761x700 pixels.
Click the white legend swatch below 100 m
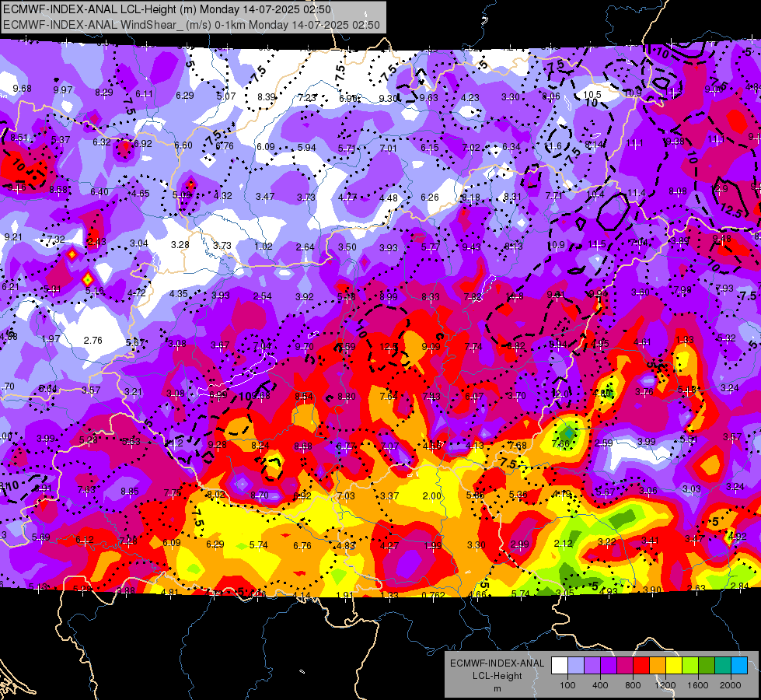pyautogui.click(x=560, y=666)
